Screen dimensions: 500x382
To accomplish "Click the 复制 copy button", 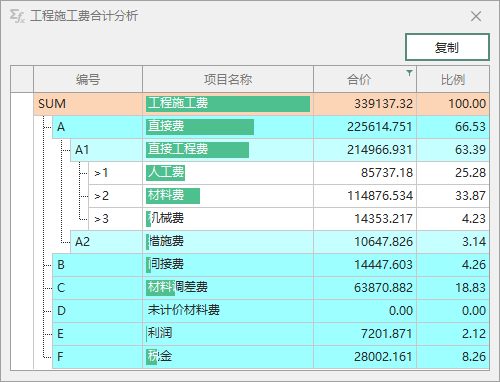I will click(447, 47).
